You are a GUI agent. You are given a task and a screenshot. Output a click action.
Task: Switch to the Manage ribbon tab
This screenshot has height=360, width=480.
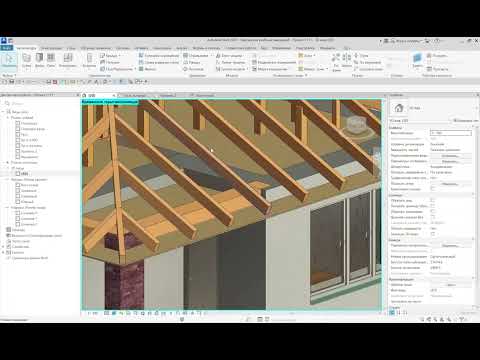(x=281, y=48)
